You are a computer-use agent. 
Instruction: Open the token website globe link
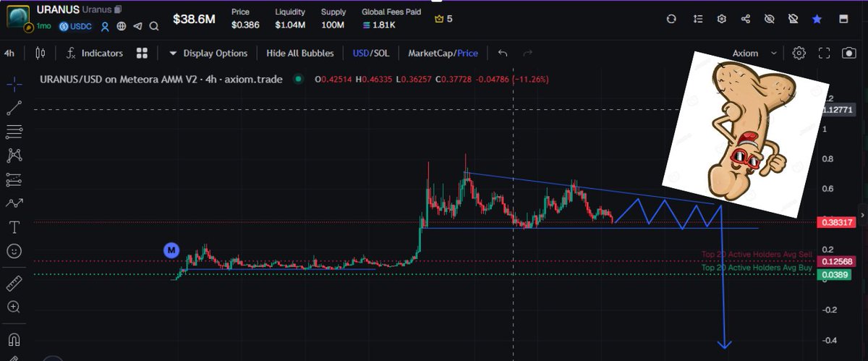[122, 27]
